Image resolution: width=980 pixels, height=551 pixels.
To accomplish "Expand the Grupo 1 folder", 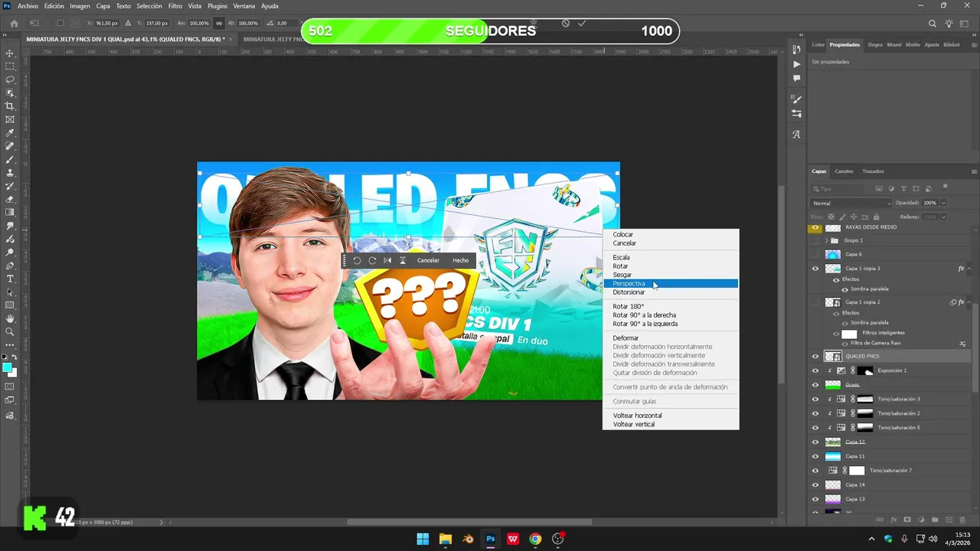I will (x=826, y=240).
